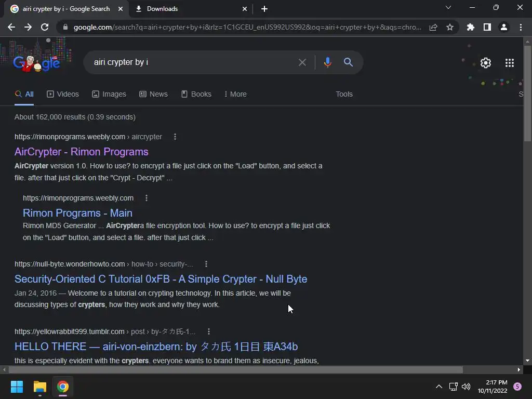This screenshot has height=399, width=532.
Task: Click the yellowrabbit999.tumblr.com URL
Action: tap(105, 331)
